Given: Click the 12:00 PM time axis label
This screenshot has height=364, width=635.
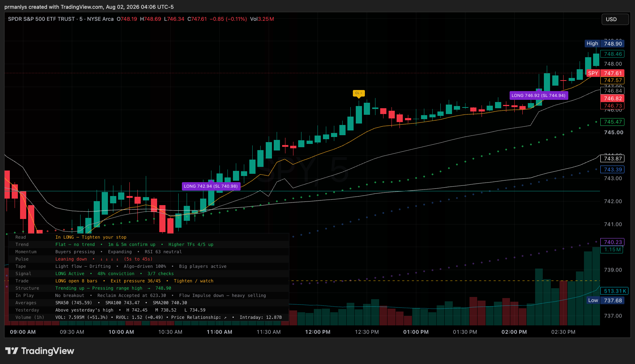Looking at the screenshot, I should (318, 332).
